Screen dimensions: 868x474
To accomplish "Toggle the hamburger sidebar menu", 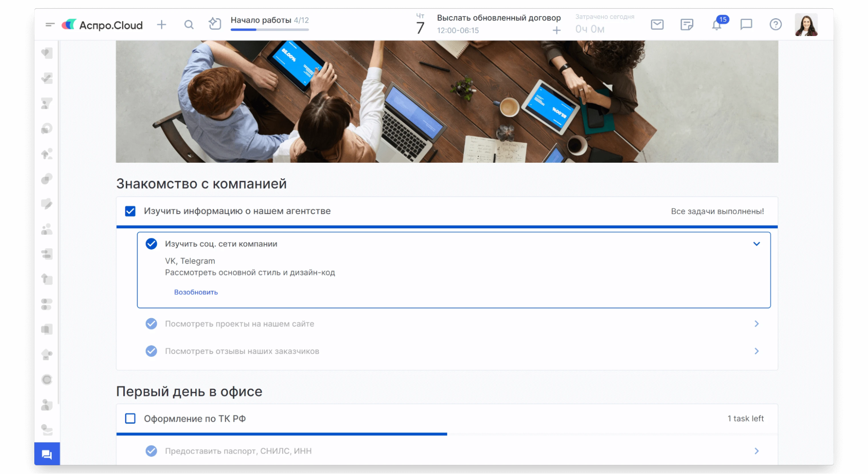I will pos(50,25).
